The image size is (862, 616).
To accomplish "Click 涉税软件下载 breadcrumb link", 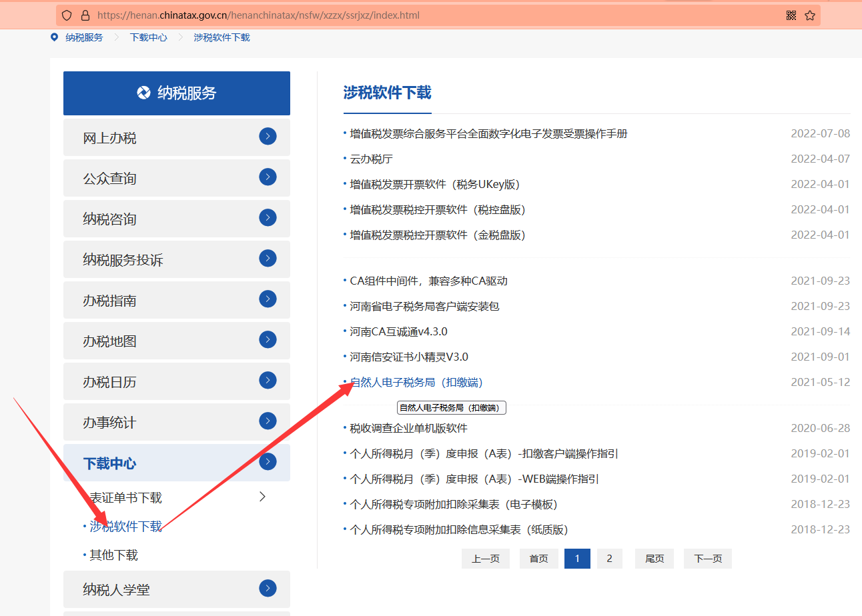I will (222, 37).
